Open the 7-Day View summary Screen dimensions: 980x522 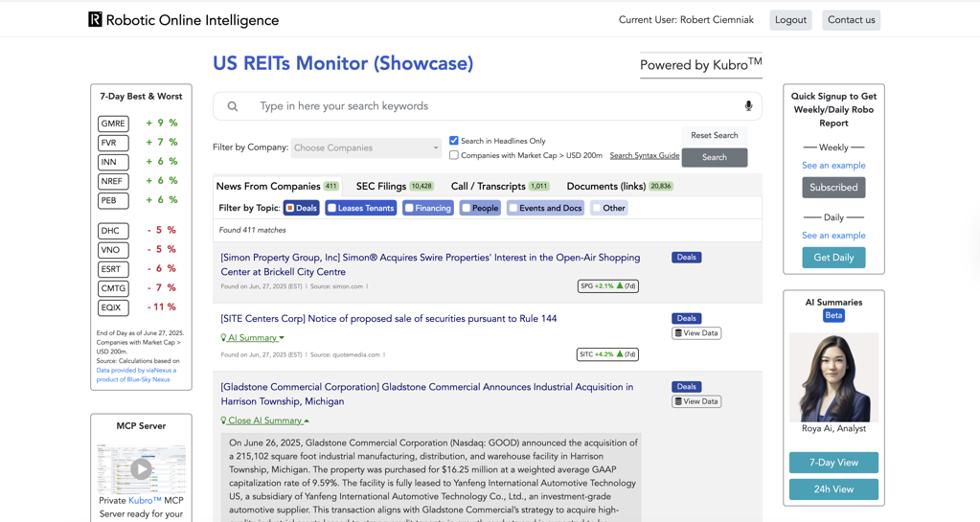pyautogui.click(x=833, y=463)
